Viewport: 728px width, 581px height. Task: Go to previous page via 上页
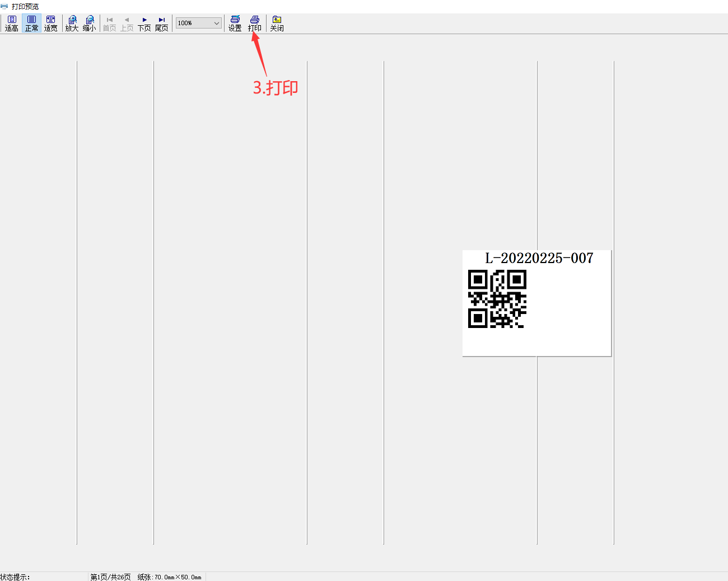coord(127,24)
